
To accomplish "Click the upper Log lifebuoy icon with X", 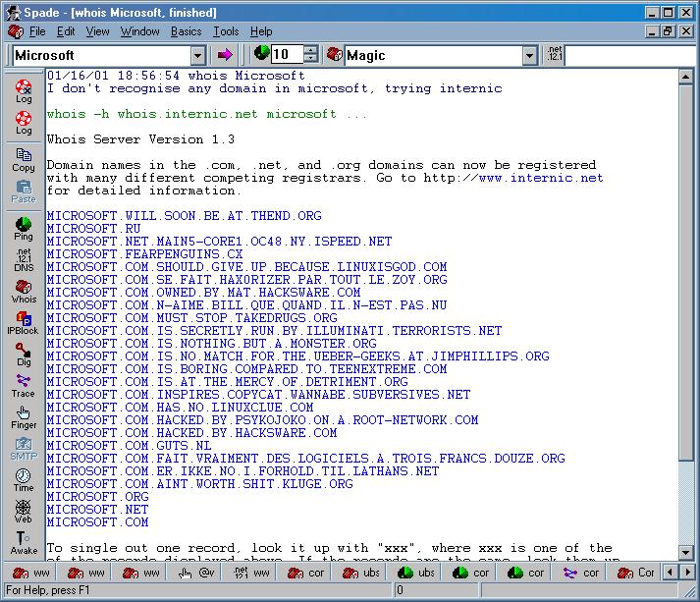I will click(24, 91).
